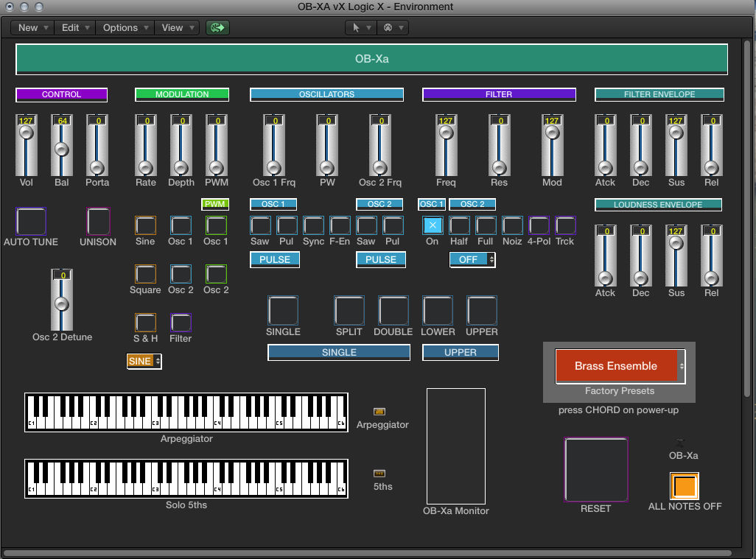The width and height of the screenshot is (756, 559).
Task: Click the green patch cable icon near the menus
Action: (x=217, y=27)
